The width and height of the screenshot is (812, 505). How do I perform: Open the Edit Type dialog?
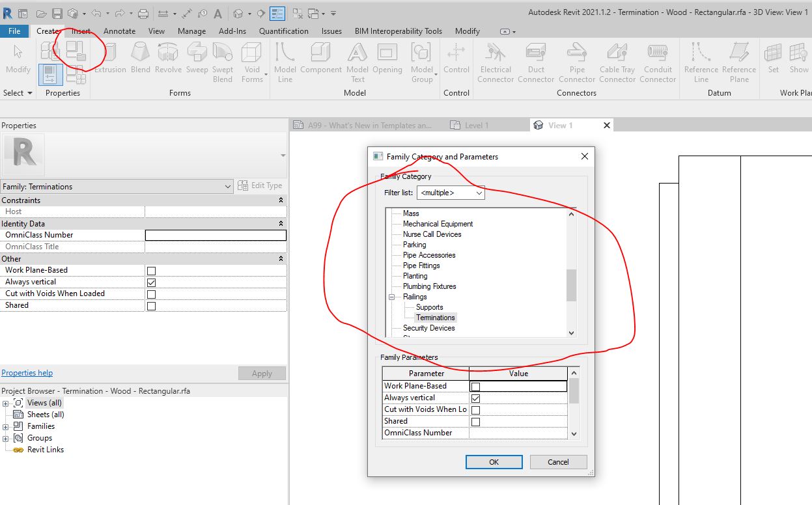pos(260,185)
